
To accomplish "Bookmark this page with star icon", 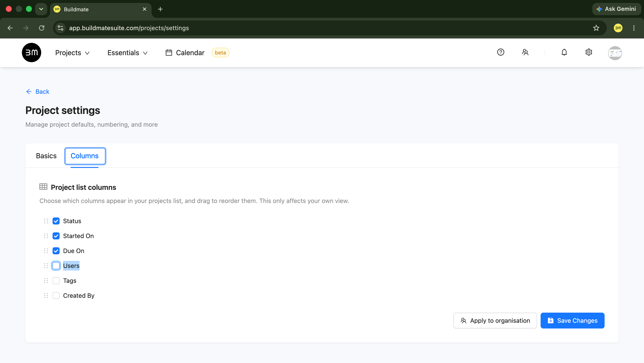I will [596, 28].
